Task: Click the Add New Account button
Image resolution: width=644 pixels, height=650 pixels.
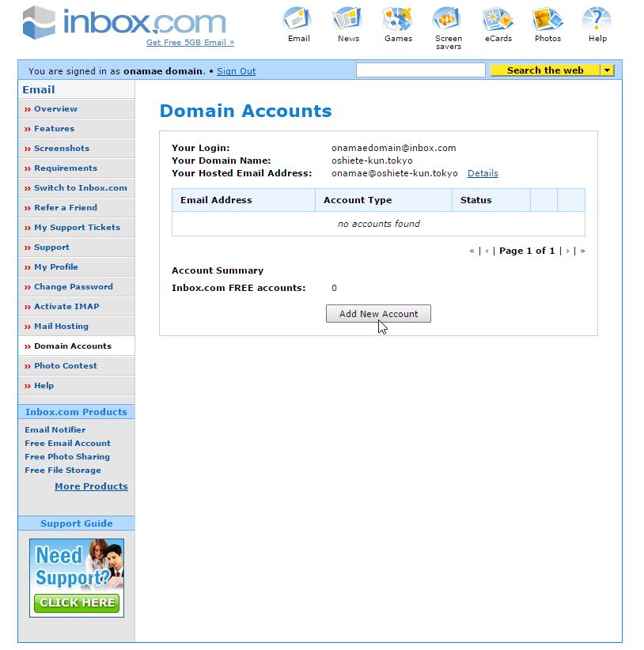Action: click(x=378, y=314)
